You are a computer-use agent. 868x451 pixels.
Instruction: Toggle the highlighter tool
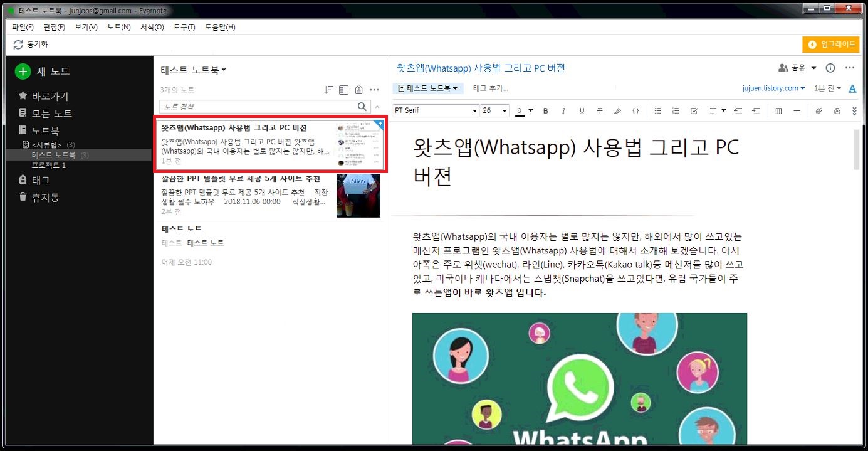(617, 111)
